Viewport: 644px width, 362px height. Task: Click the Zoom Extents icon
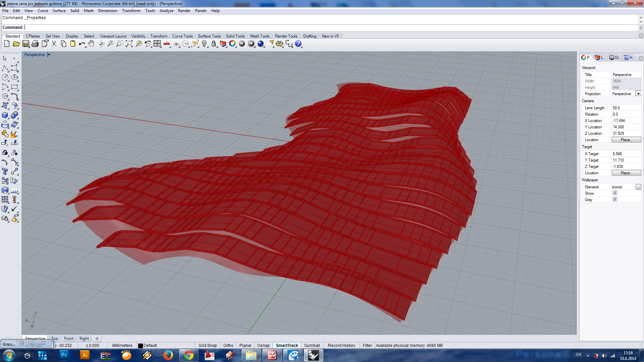(x=129, y=44)
